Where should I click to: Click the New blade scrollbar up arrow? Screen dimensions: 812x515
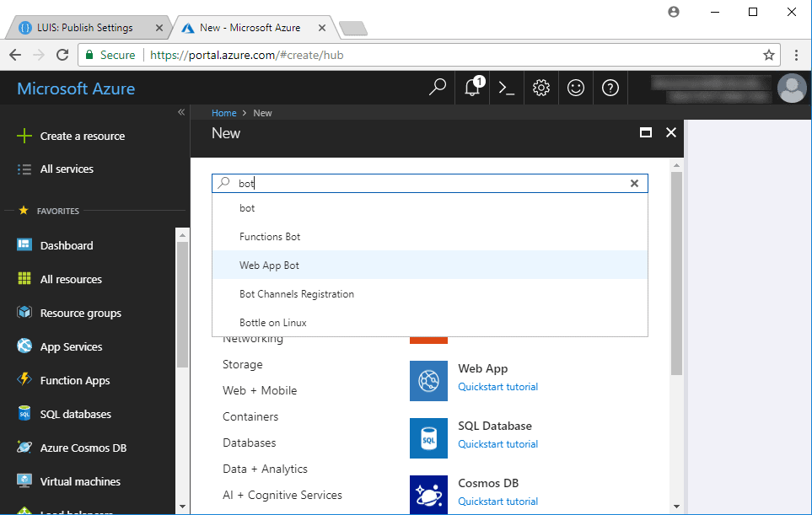pos(676,166)
